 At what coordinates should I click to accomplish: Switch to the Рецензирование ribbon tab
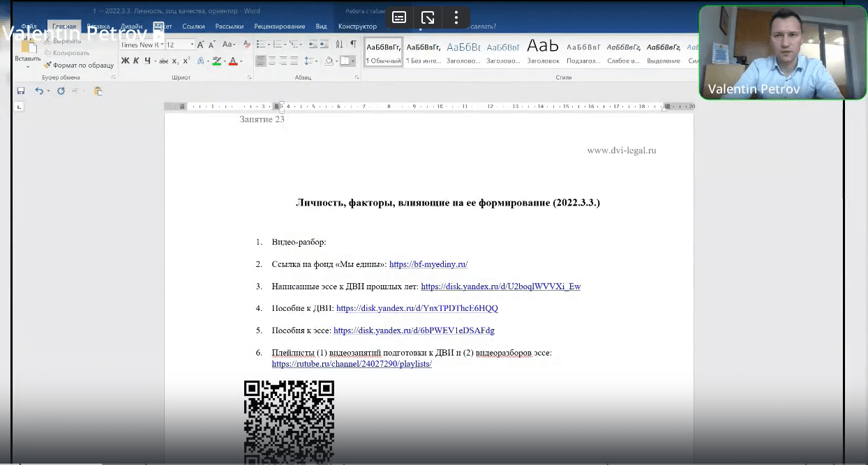pos(281,26)
